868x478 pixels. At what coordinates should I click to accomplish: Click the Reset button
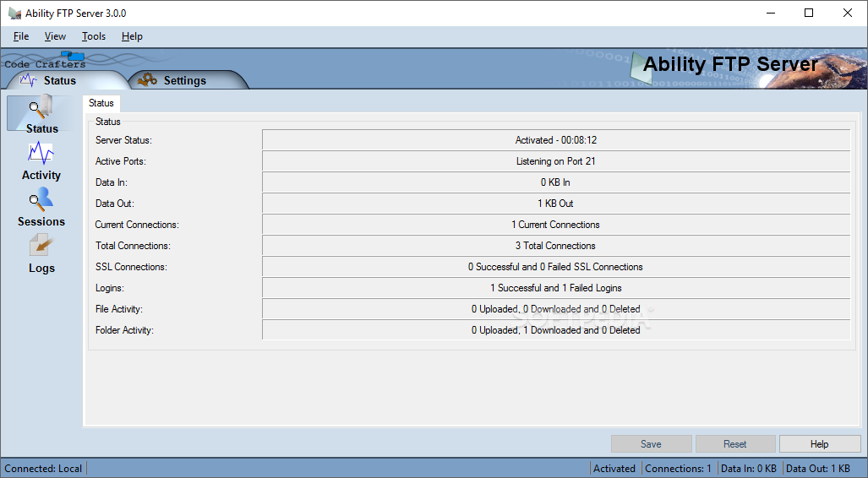tap(735, 443)
